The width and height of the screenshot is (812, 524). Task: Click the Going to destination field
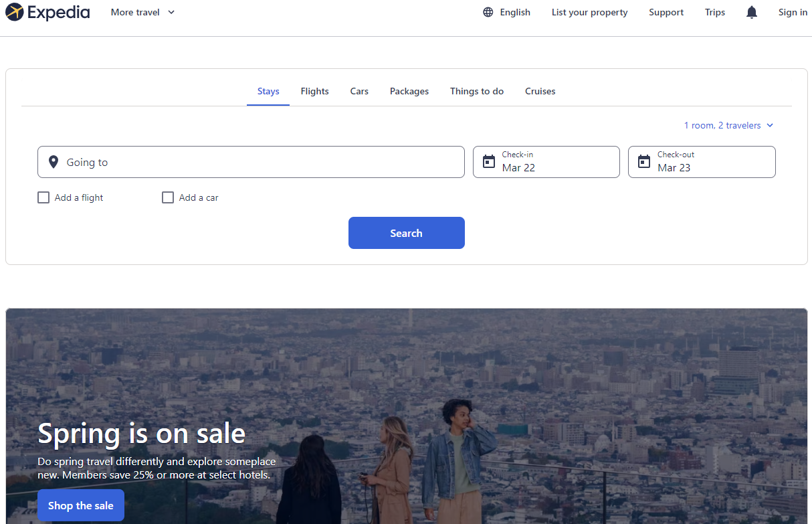(x=251, y=162)
